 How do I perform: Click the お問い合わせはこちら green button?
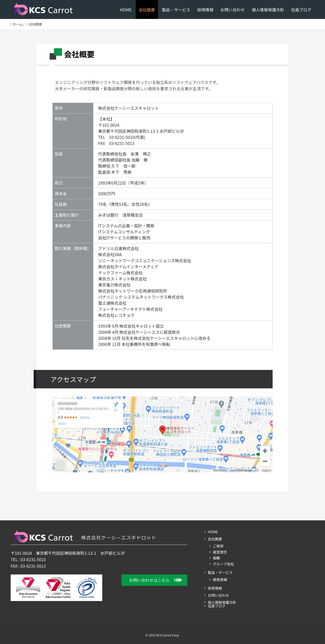tap(154, 580)
